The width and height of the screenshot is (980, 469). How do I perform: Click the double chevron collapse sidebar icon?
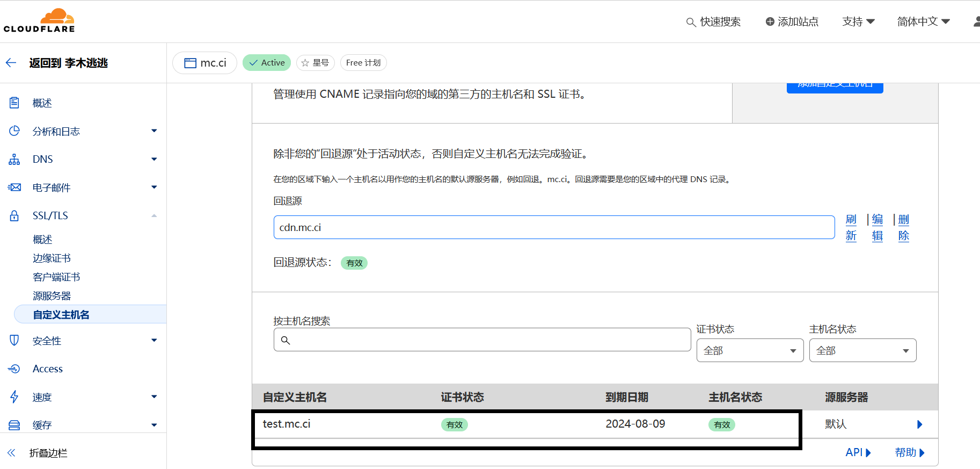click(11, 453)
